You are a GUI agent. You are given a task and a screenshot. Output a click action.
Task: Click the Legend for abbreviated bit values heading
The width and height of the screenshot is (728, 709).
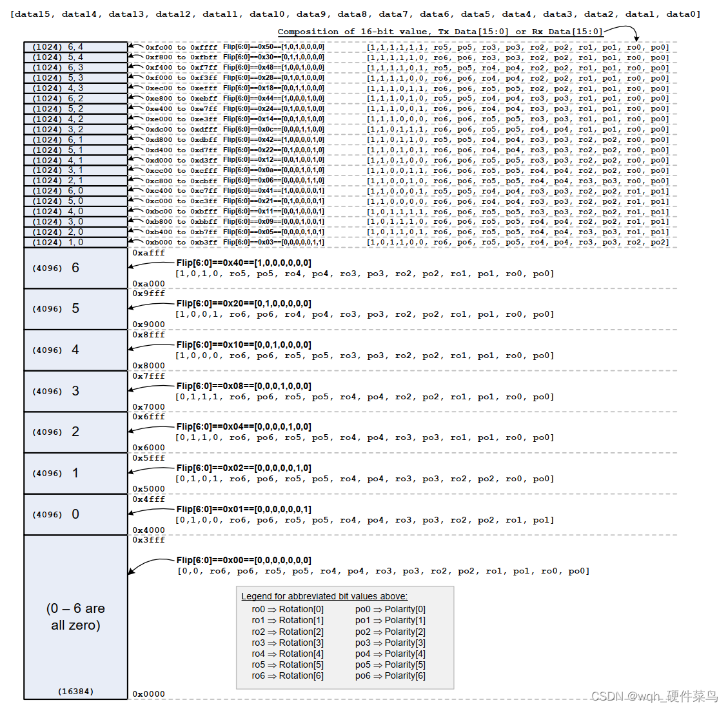point(324,596)
